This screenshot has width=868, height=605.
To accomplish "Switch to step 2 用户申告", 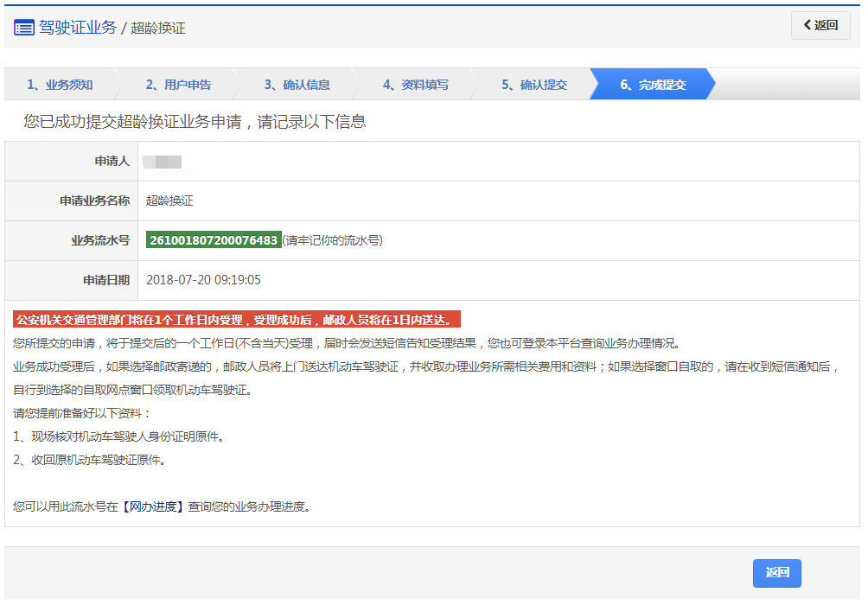I will click(x=178, y=85).
